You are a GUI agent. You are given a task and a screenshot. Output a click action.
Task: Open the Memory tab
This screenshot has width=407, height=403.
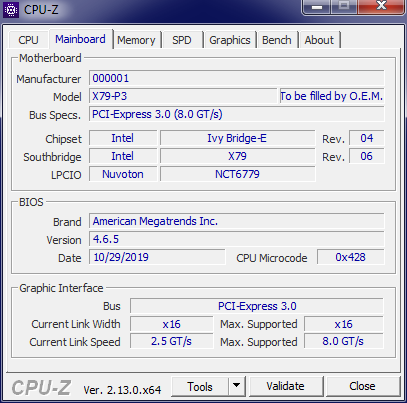point(136,40)
